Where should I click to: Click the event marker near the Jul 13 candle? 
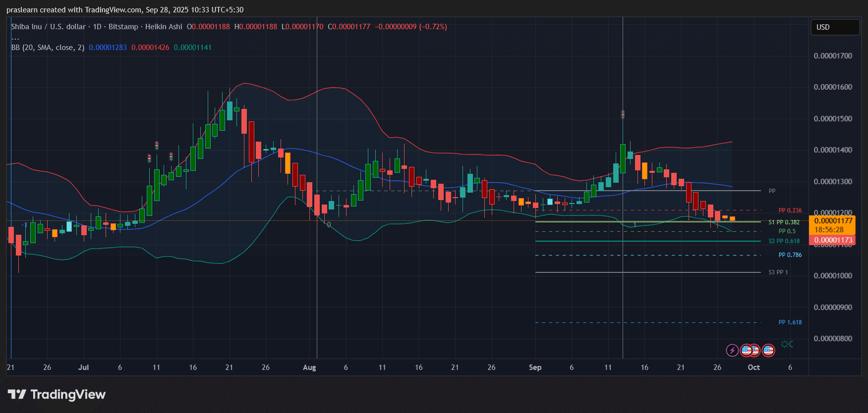tap(171, 156)
